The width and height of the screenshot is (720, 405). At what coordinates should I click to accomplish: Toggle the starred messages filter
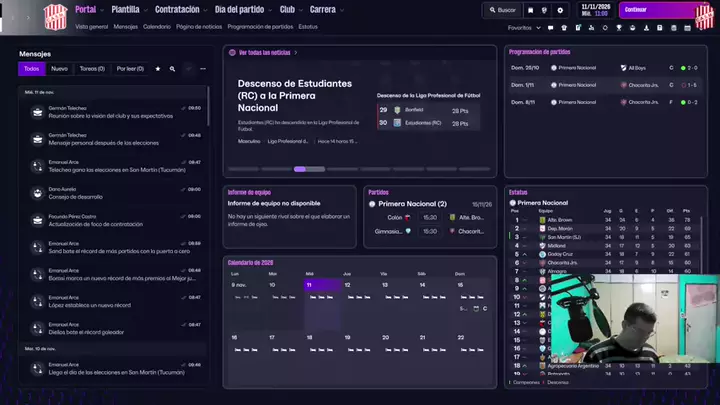[x=158, y=69]
